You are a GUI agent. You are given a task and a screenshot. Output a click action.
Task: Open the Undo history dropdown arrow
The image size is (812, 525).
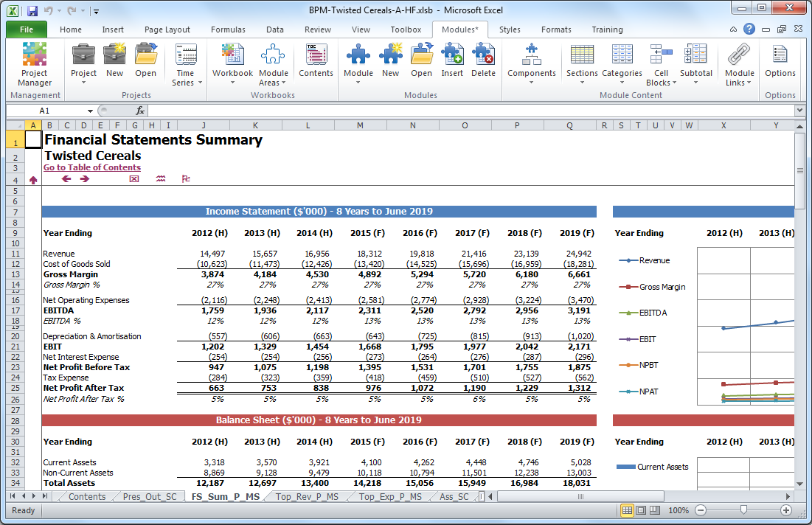pyautogui.click(x=58, y=10)
